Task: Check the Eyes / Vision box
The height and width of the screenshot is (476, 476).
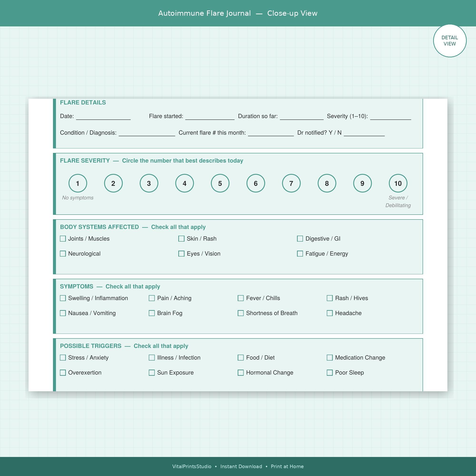Action: pos(181,253)
